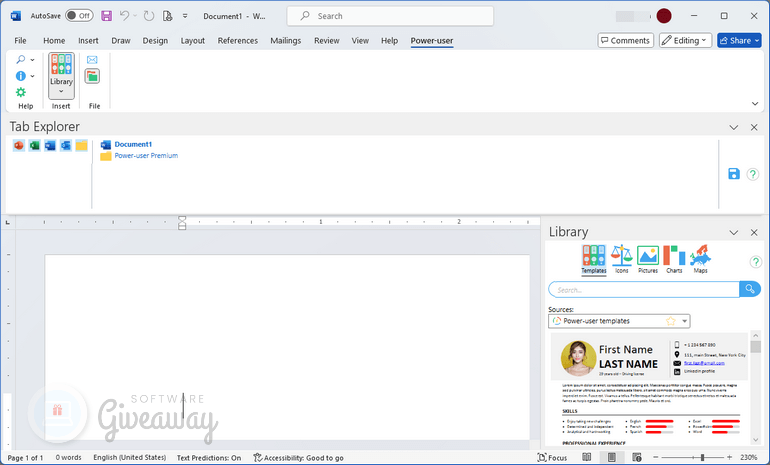Click the green gear settings icon

[21, 92]
